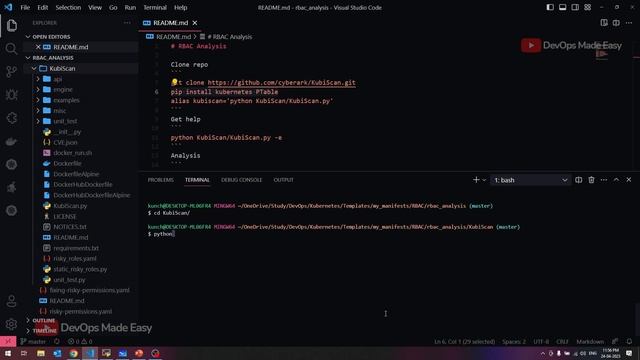
Task: Open the preview to the side
Action: click(604, 23)
